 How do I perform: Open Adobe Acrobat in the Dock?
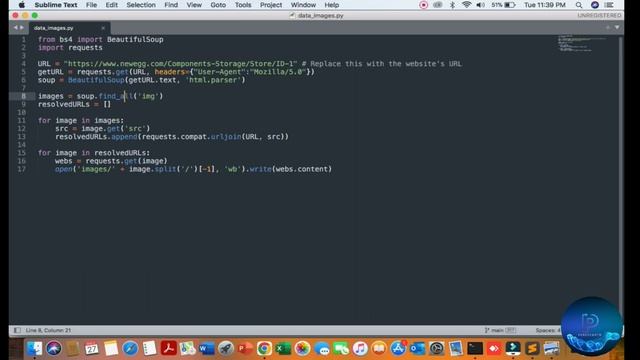[x=169, y=348]
